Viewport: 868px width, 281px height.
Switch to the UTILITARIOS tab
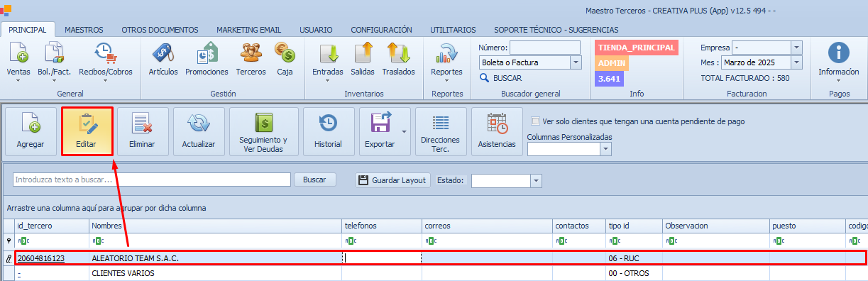[453, 30]
